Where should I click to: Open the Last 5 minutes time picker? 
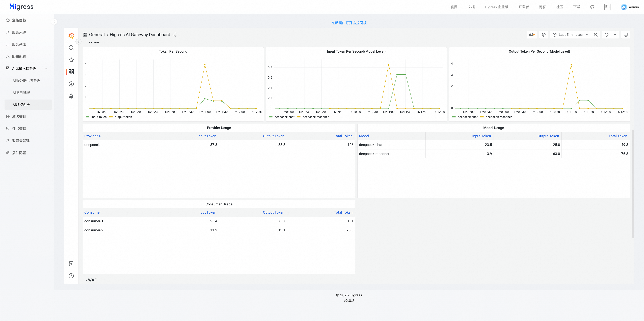coord(570,35)
